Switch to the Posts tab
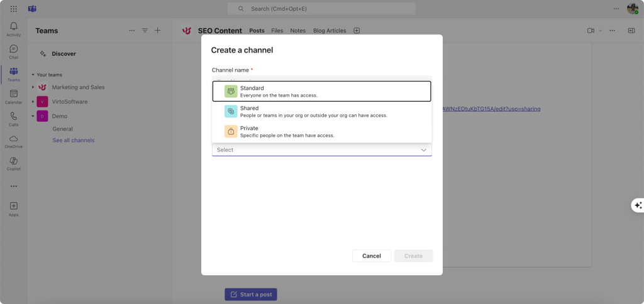Screen dimensions: 644x304 pos(257,31)
